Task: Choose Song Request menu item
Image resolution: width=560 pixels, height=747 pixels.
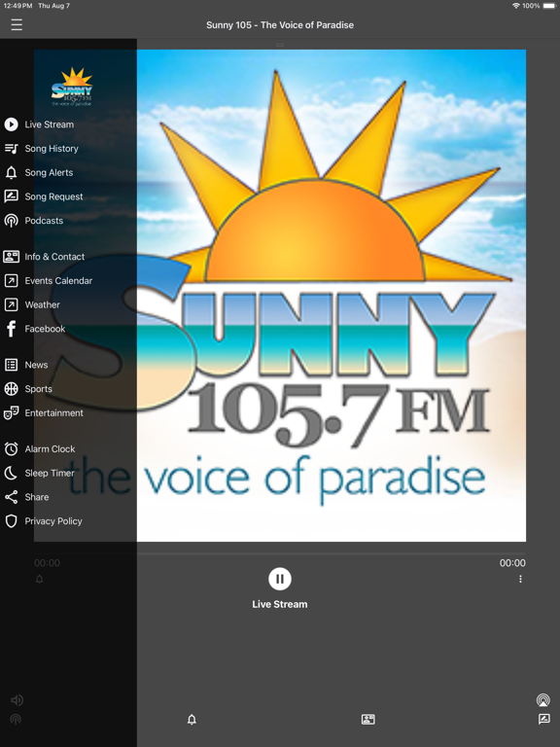Action: point(53,196)
